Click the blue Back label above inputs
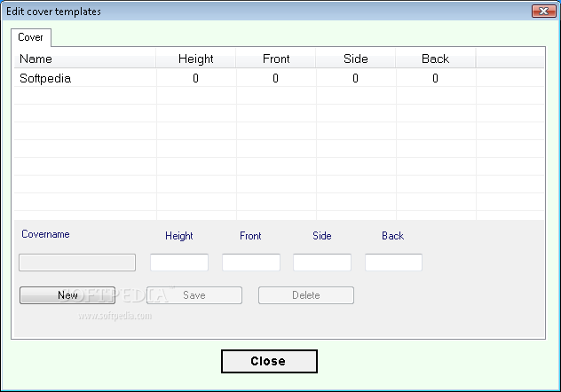The image size is (561, 392). [393, 236]
